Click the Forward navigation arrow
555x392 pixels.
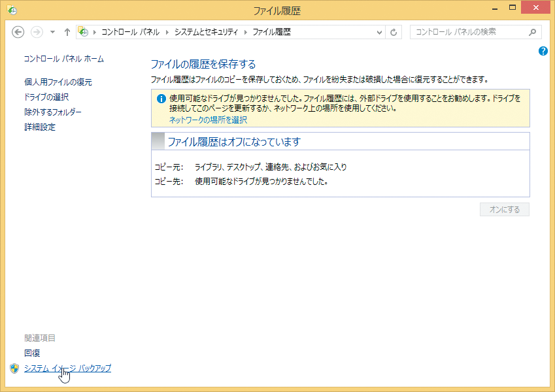point(37,32)
